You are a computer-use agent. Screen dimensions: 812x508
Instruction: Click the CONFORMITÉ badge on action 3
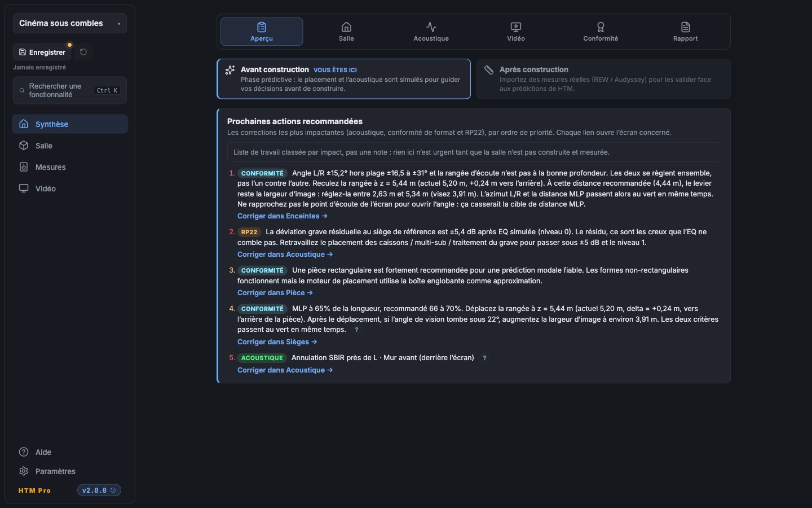coord(262,270)
